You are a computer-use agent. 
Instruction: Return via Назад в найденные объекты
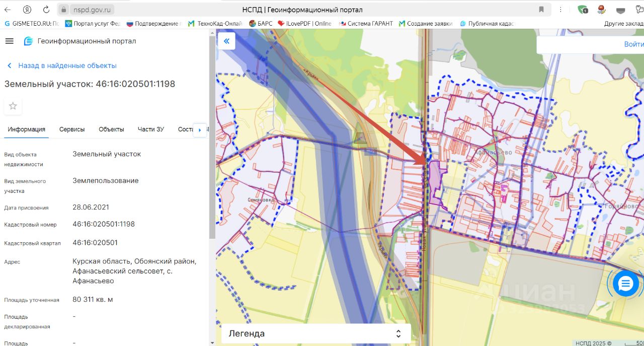[x=61, y=65]
